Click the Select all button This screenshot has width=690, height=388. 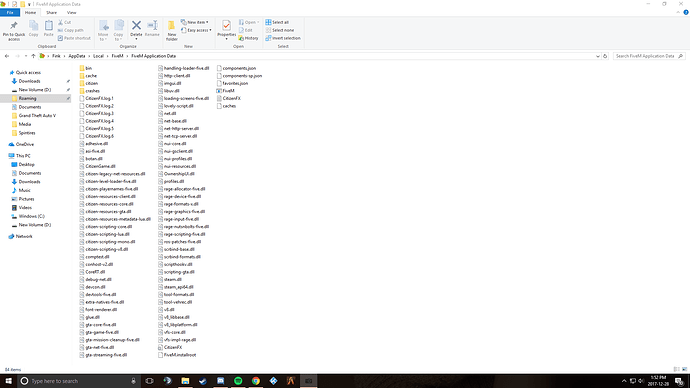[277, 22]
